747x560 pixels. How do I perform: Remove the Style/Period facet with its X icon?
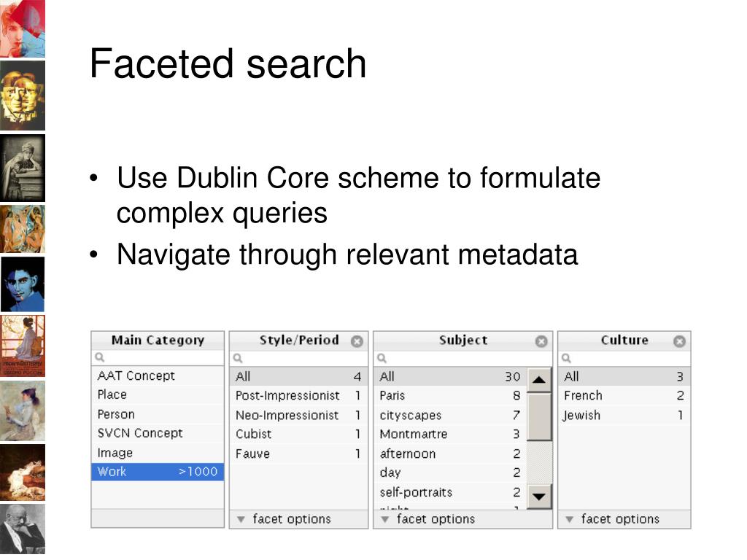[357, 341]
